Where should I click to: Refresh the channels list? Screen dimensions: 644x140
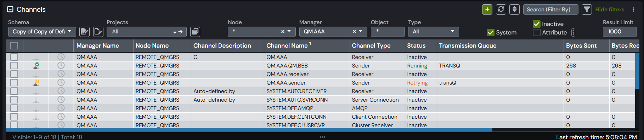[501, 9]
